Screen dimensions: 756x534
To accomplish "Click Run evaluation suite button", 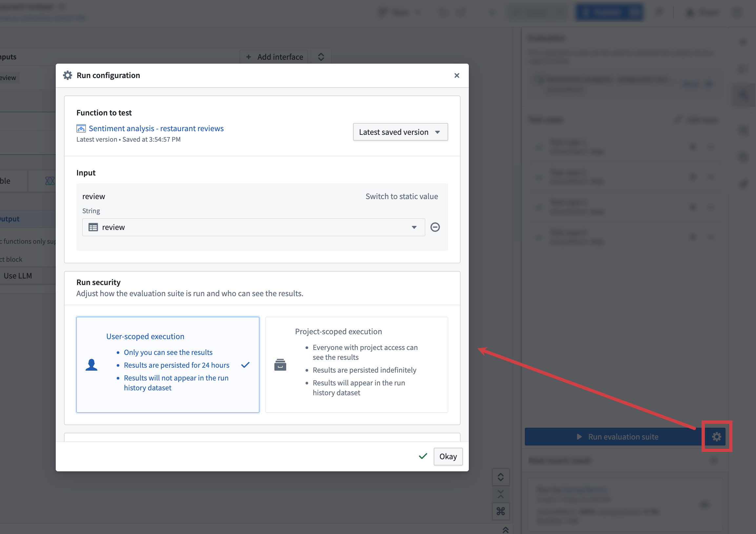I will click(x=614, y=437).
